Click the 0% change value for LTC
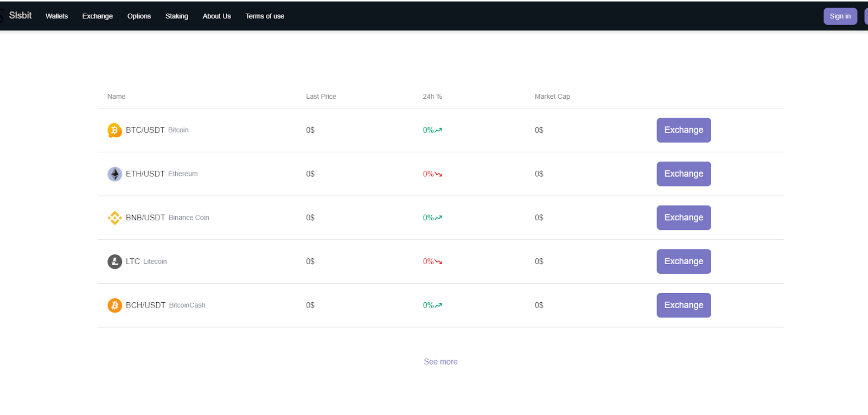 [x=429, y=261]
